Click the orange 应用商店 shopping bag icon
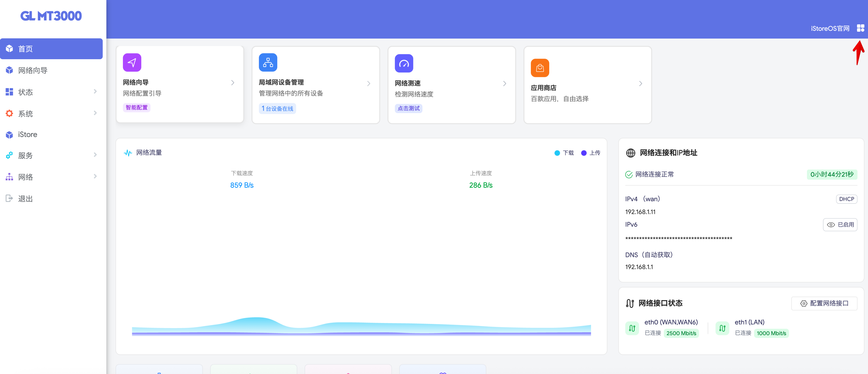 coord(540,68)
